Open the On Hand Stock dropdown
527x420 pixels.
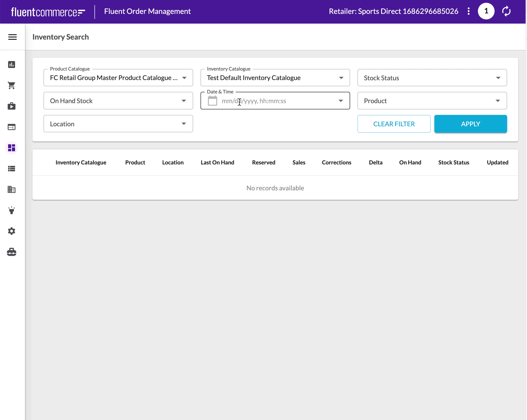[118, 101]
